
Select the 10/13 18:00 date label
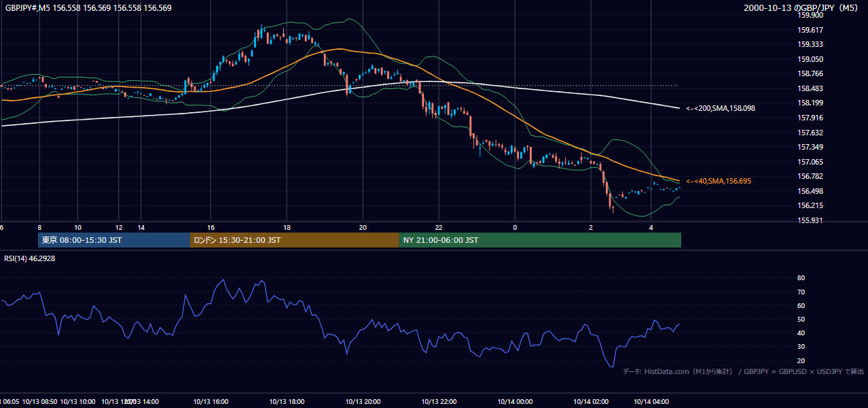pyautogui.click(x=287, y=402)
